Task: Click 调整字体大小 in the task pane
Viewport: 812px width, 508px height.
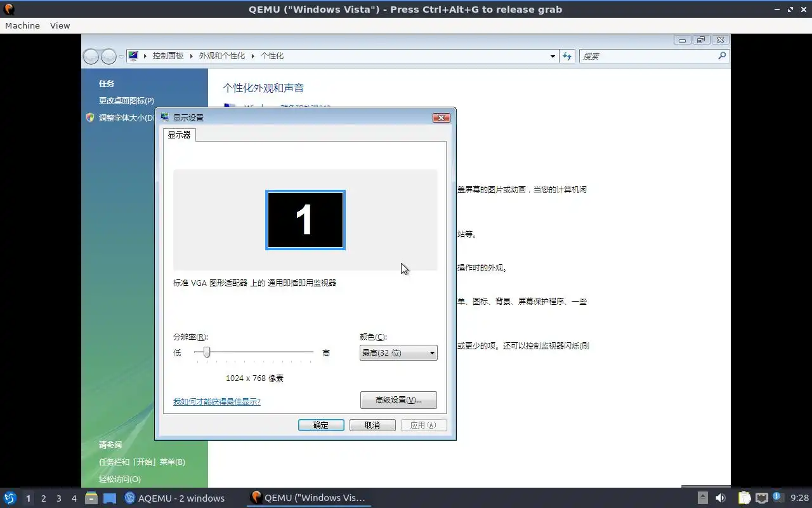Action: tap(126, 118)
